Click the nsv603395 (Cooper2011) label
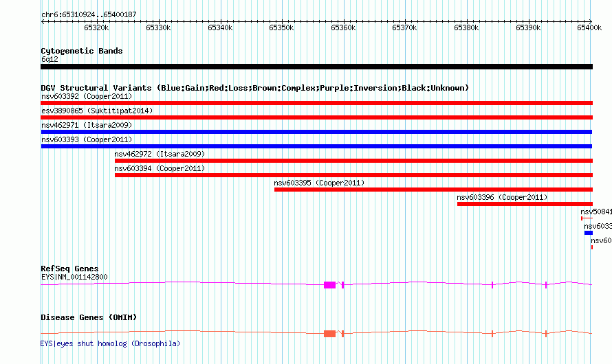Screen dimensions: 612x364 319,183
